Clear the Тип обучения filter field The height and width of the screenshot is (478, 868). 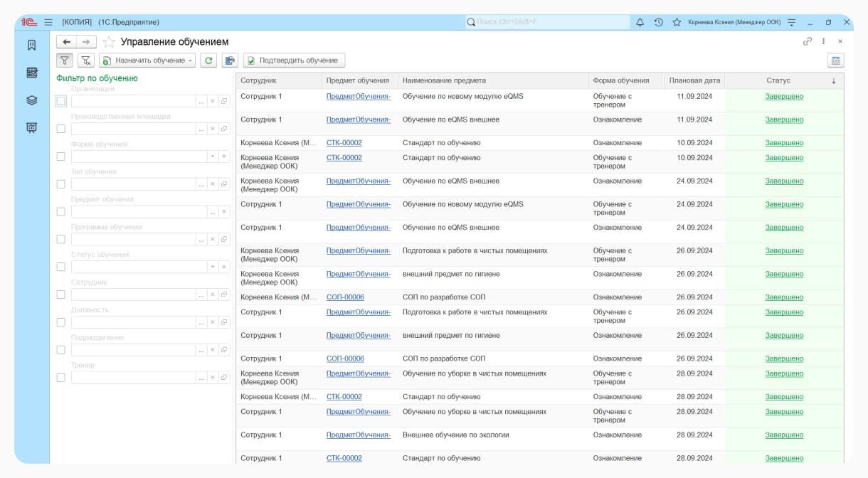coord(212,184)
